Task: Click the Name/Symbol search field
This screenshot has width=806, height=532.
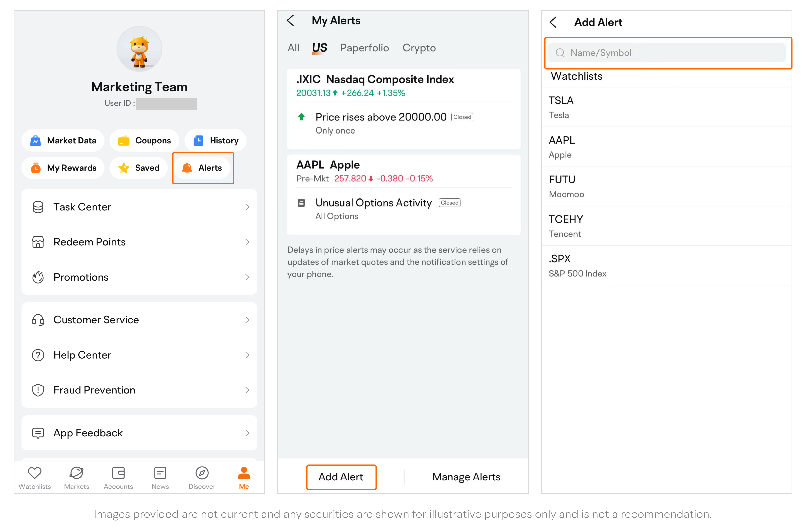Action: 666,53
